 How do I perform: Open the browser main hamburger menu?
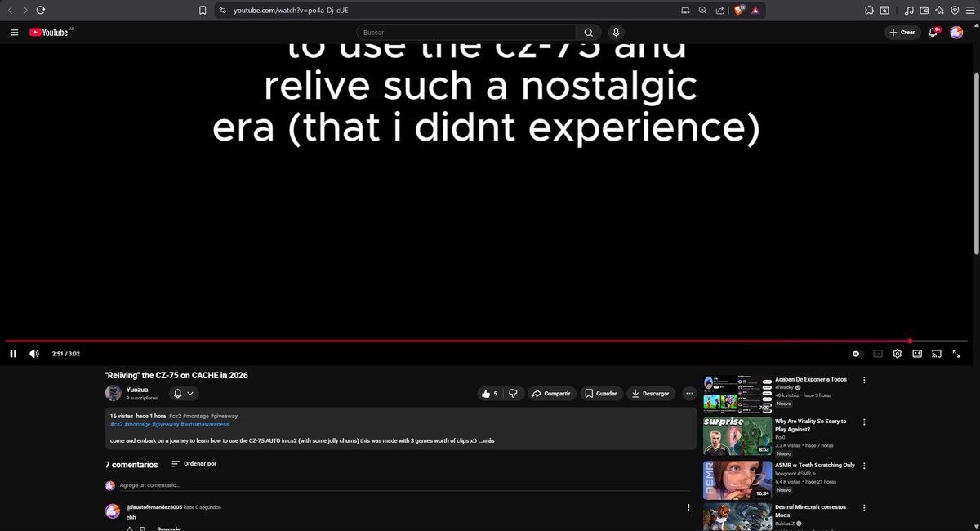point(969,11)
